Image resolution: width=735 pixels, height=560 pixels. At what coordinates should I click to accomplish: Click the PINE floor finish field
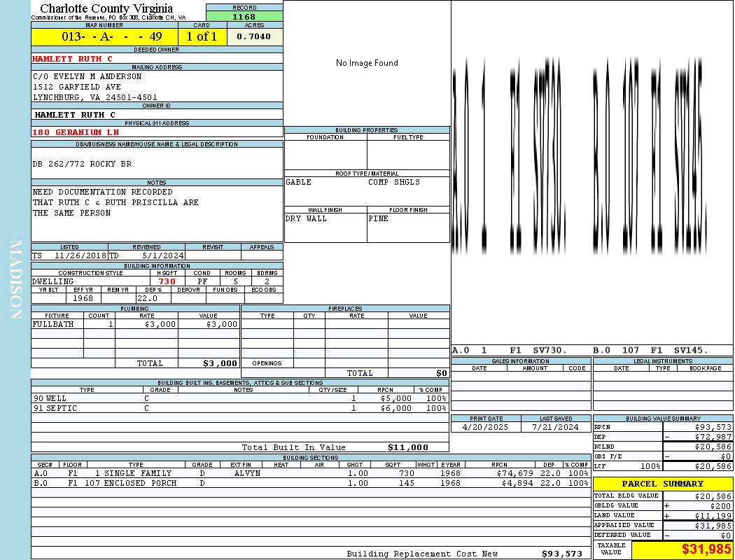(x=379, y=218)
